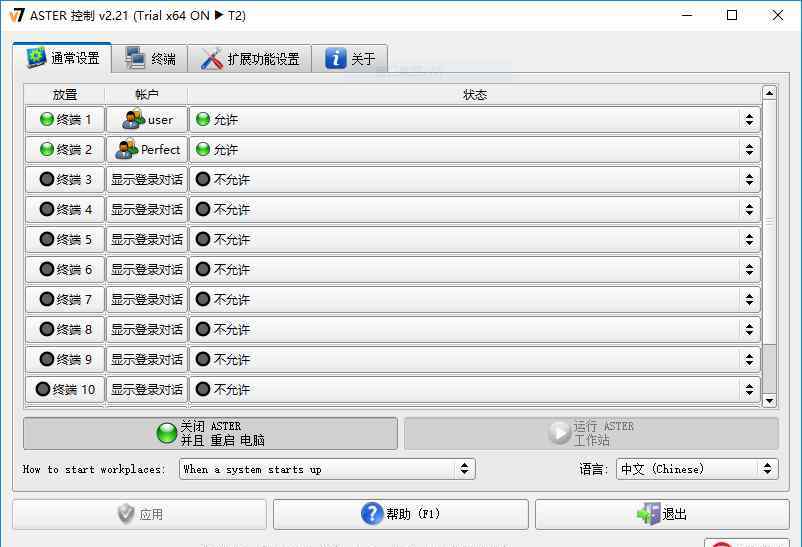Click the ASTER logo in title bar
This screenshot has height=547, width=802.
tap(16, 15)
